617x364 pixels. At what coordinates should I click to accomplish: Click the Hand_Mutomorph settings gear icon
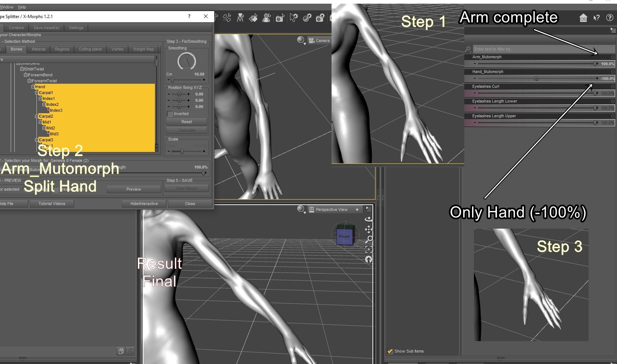click(613, 72)
